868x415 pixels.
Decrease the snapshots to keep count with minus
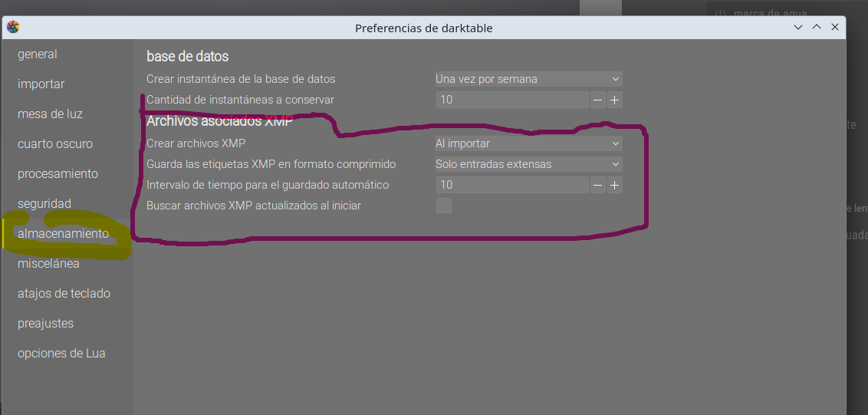coord(597,100)
